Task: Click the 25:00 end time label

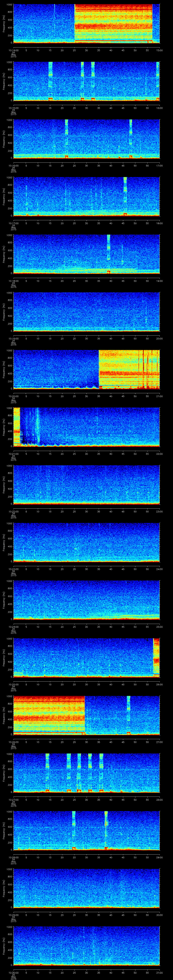Action: click(x=159, y=627)
